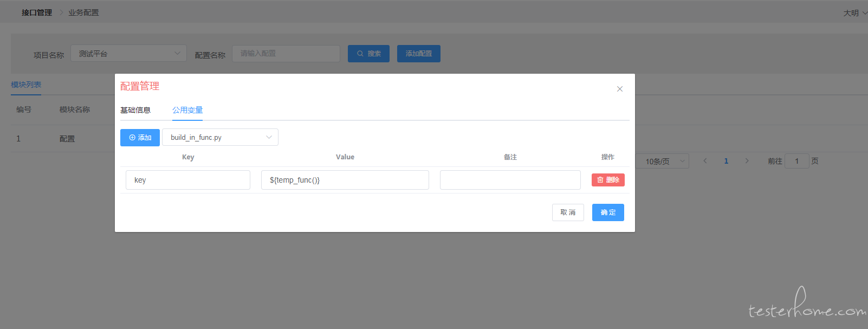The height and width of the screenshot is (329, 868).
Task: Click the 编号 column header
Action: (x=24, y=109)
